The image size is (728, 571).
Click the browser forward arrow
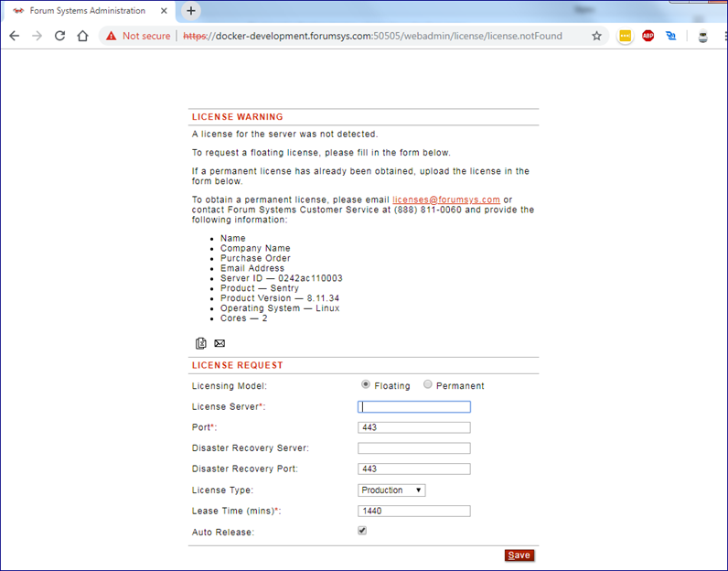[37, 36]
